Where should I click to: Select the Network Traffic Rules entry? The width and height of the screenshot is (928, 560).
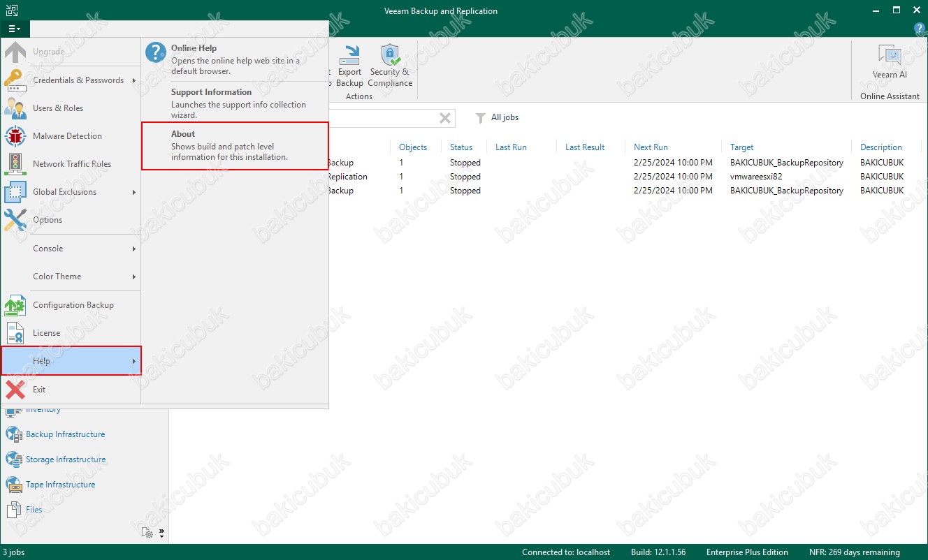[71, 164]
